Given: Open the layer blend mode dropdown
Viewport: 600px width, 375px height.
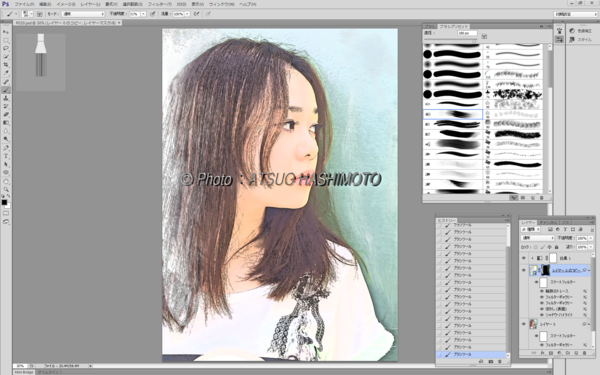Looking at the screenshot, I should [538, 238].
